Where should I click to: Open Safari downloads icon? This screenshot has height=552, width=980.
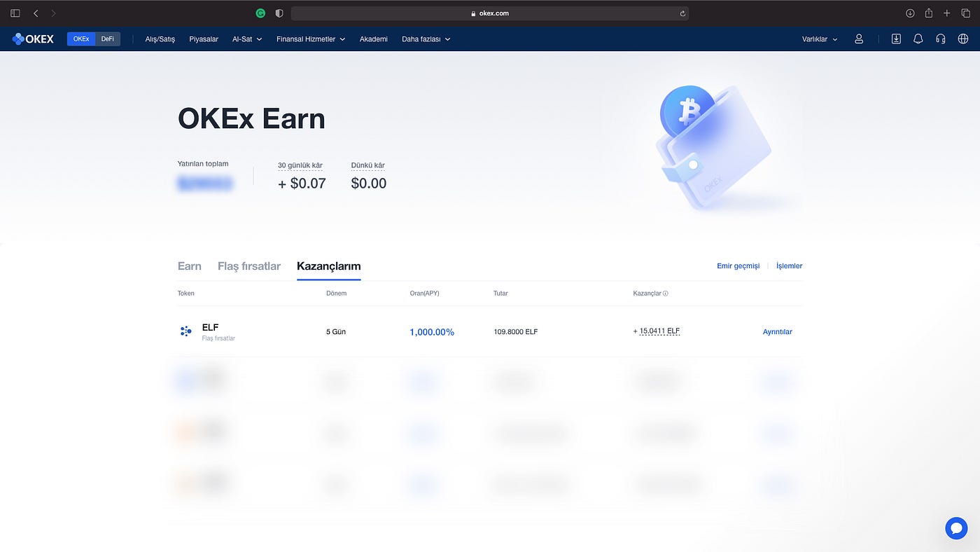910,13
